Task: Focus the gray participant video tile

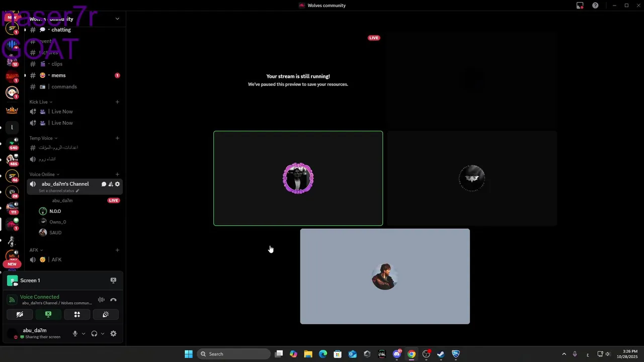Action: coord(385,276)
